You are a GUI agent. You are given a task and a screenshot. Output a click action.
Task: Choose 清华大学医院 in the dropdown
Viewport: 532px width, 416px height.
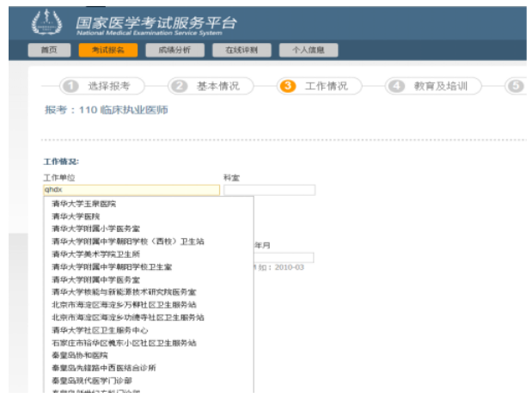click(75, 216)
